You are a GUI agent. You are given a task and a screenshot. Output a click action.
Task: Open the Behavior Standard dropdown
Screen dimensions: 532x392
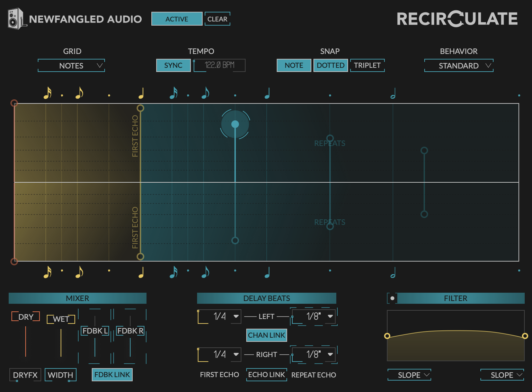[459, 65]
